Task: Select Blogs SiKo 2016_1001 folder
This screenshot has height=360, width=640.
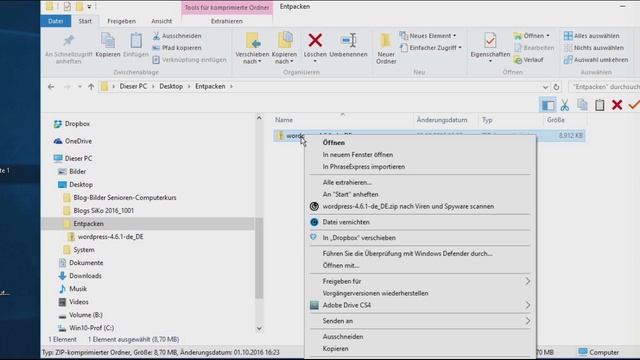Action: pos(103,211)
